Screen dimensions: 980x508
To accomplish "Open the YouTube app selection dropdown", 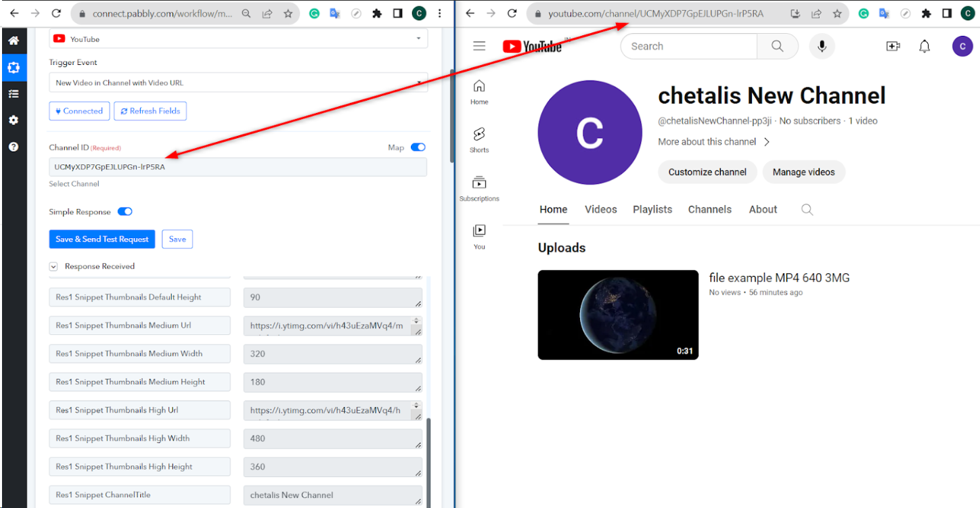I will [x=238, y=39].
